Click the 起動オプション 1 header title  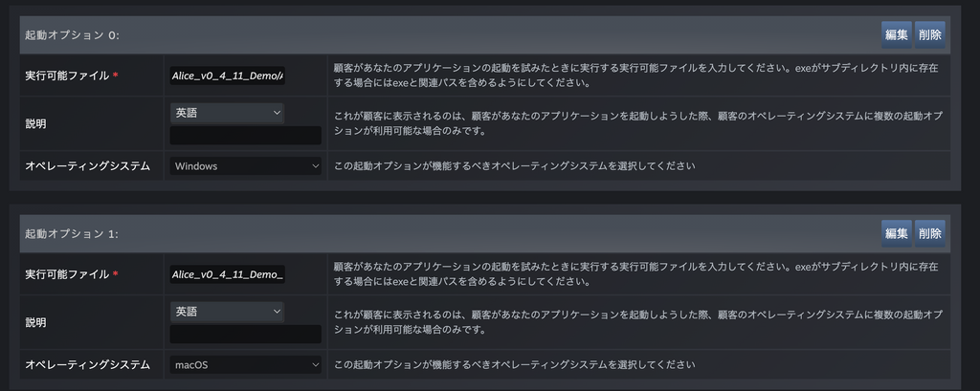72,234
